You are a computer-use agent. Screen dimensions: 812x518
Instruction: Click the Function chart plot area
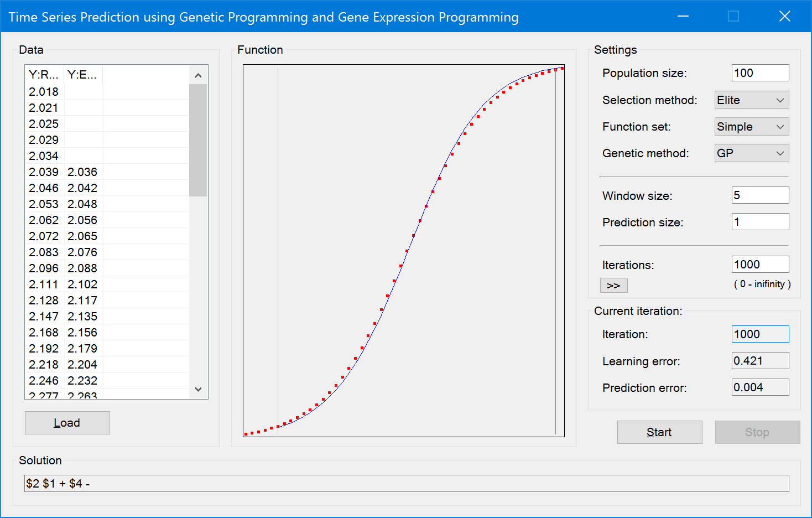(x=404, y=251)
